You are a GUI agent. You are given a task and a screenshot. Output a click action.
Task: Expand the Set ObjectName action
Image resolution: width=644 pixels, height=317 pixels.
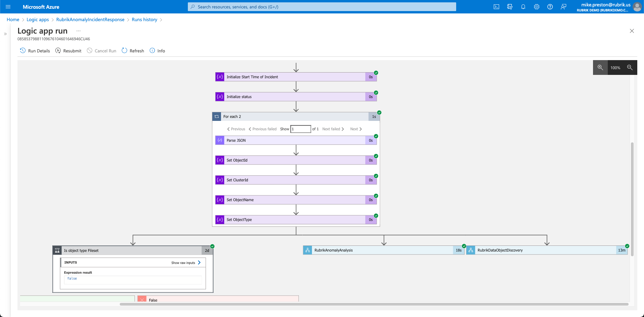coord(296,200)
